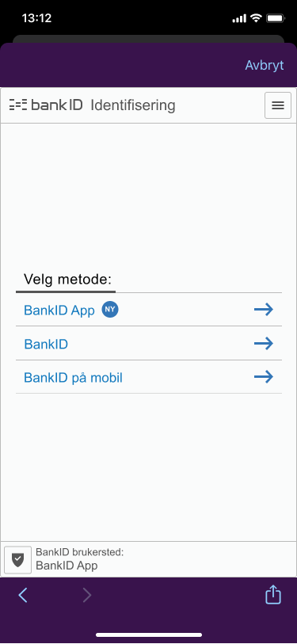Tap the shield security icon
297x644 pixels.
pos(17,559)
